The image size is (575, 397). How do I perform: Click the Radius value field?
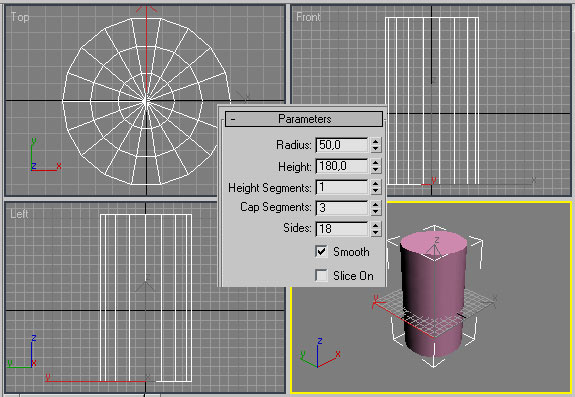tap(341, 145)
